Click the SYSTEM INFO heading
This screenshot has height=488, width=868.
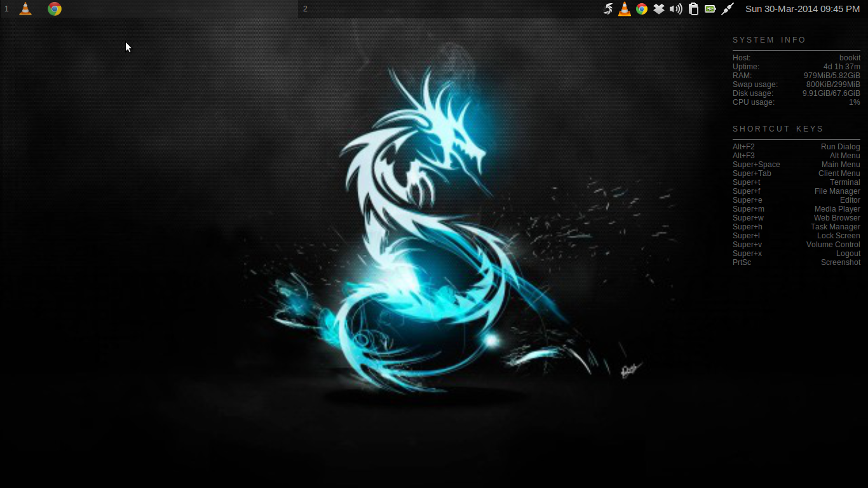769,40
